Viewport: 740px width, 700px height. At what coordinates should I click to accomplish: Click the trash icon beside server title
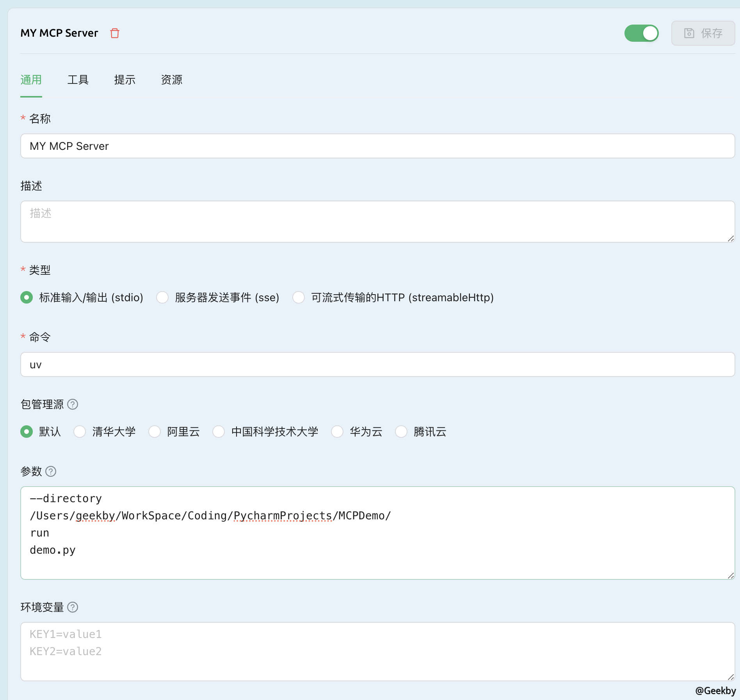point(115,33)
